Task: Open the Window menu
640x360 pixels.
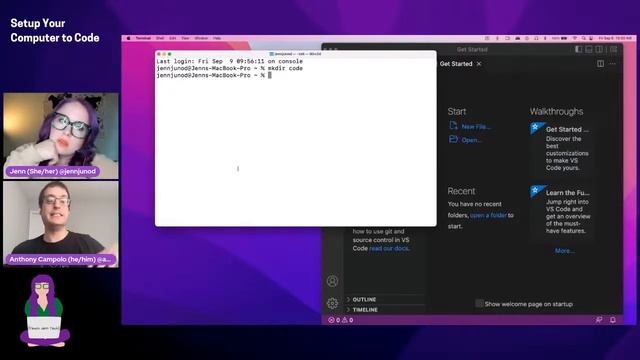Action: tap(201, 38)
